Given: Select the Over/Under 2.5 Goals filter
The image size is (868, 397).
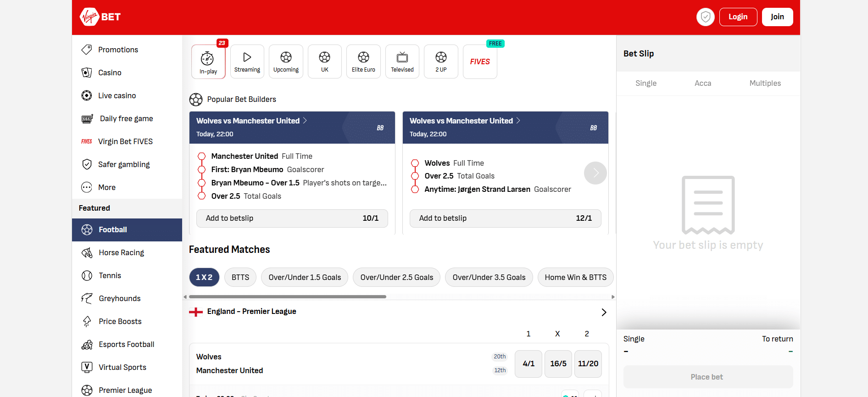Looking at the screenshot, I should pos(397,277).
